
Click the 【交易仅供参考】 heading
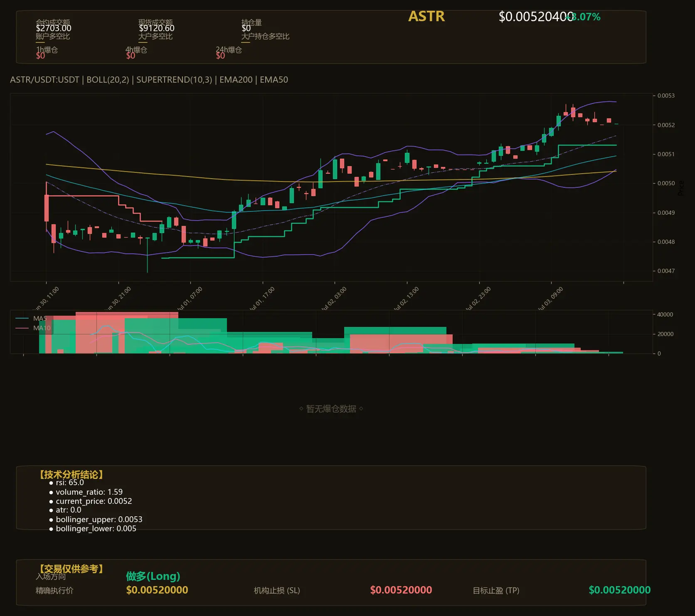click(71, 569)
